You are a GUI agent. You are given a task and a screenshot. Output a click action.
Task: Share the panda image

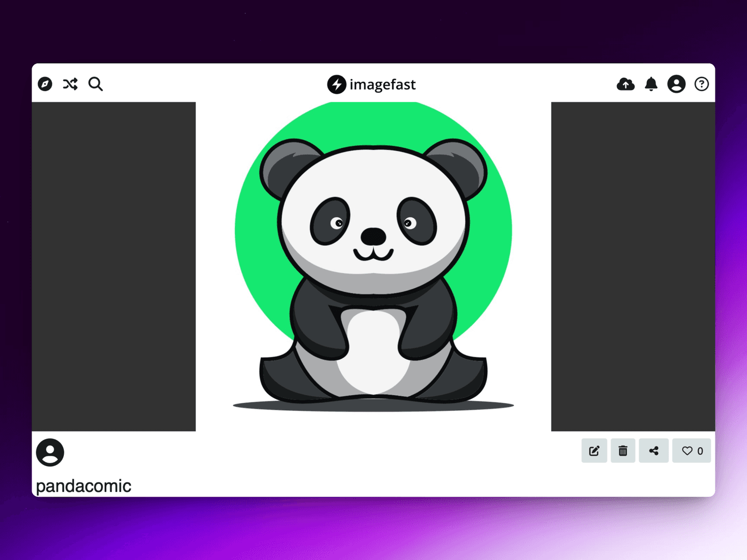click(x=654, y=451)
